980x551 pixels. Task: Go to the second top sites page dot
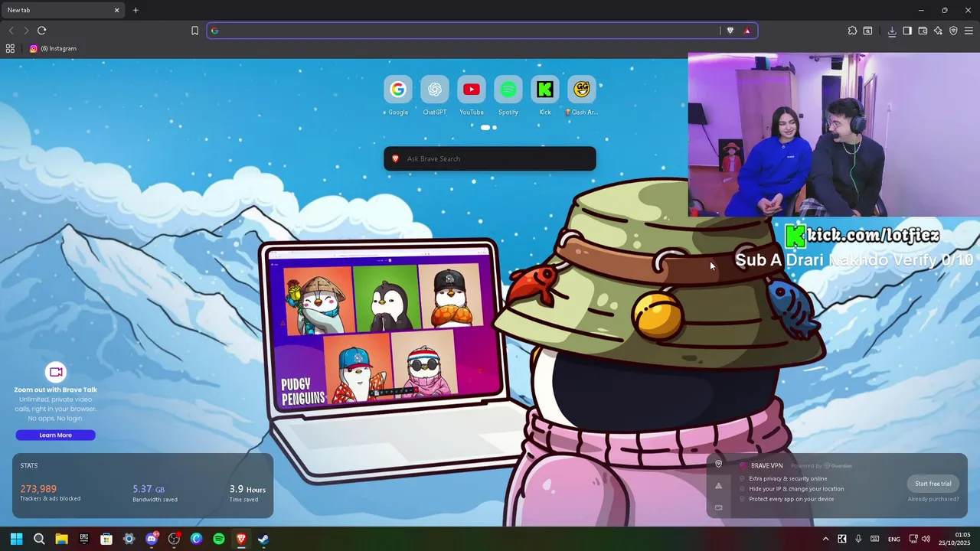[x=495, y=128]
